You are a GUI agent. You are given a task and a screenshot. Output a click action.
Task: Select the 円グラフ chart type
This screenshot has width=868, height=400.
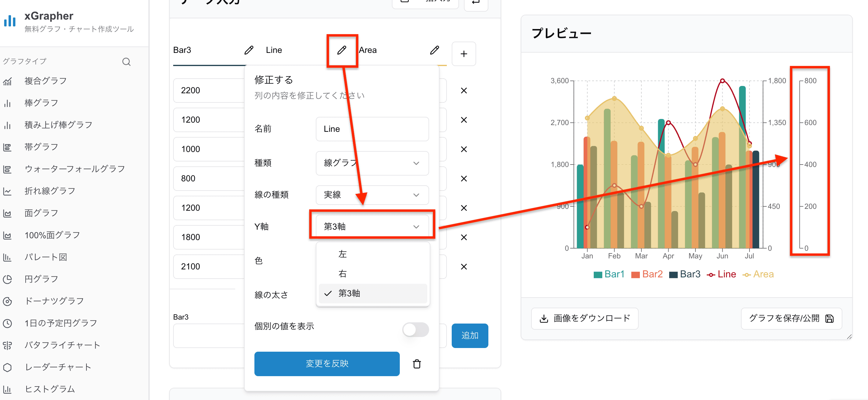[41, 279]
